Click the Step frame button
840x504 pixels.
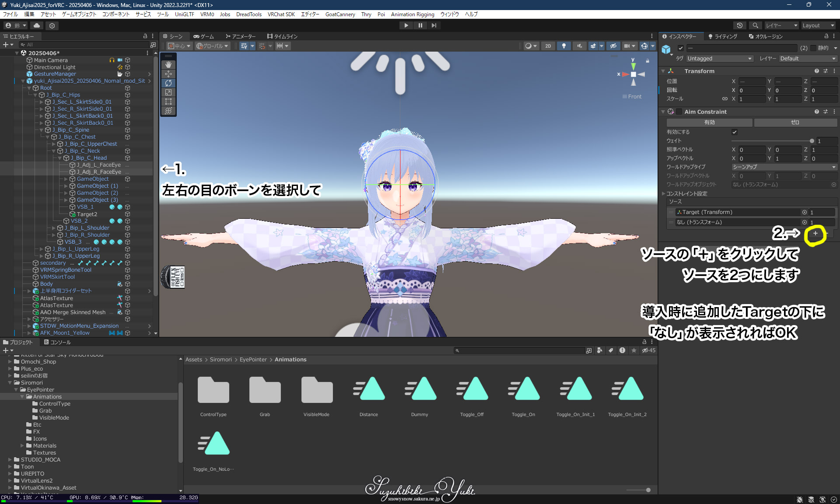click(434, 25)
